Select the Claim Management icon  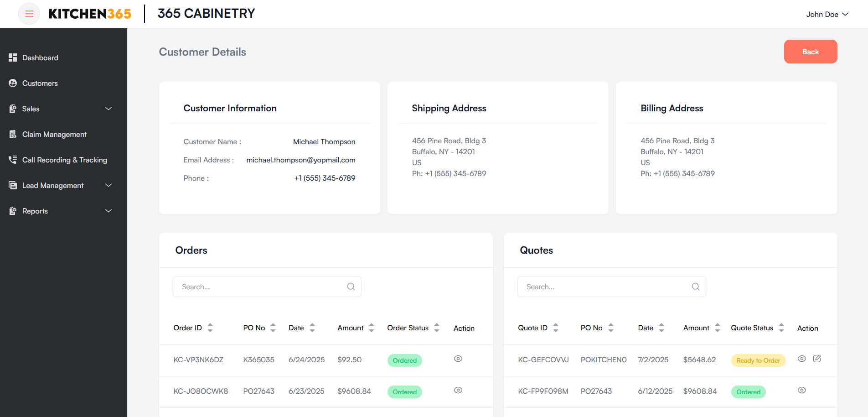coord(12,134)
